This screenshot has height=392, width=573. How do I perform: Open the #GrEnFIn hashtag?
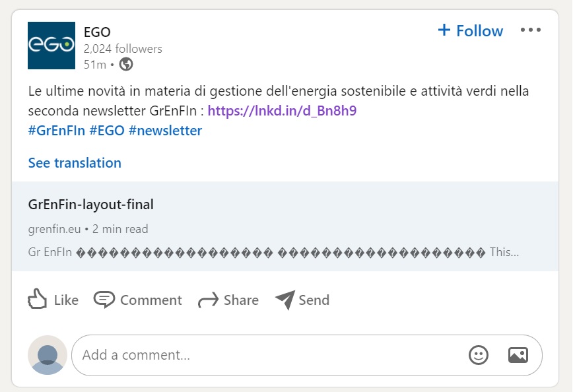tap(57, 131)
